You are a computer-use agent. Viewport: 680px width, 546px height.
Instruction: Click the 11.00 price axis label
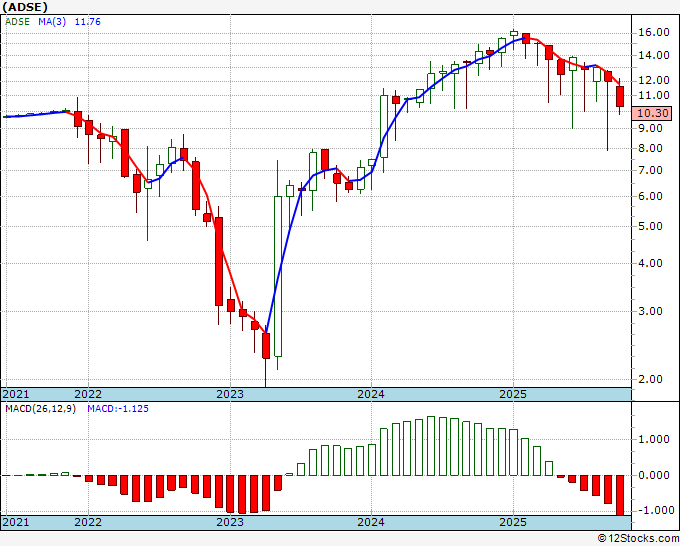pos(654,95)
